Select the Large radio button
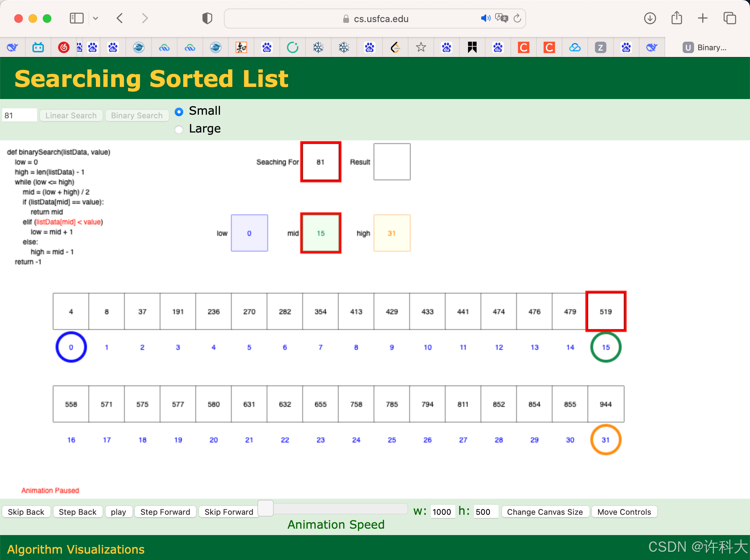The image size is (750, 560). tap(179, 129)
